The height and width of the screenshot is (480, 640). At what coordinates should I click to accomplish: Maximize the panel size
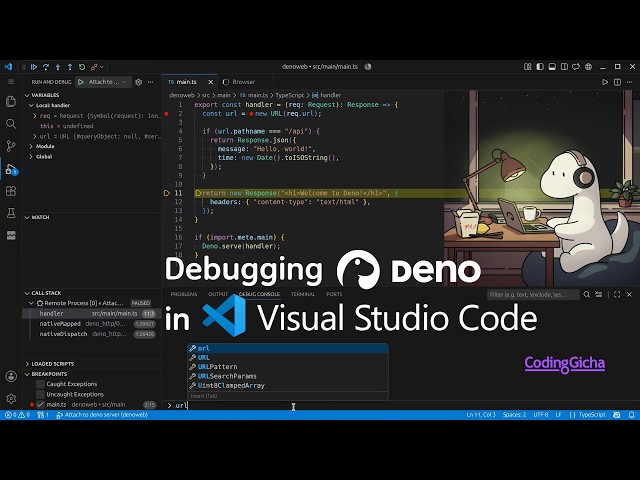617,294
